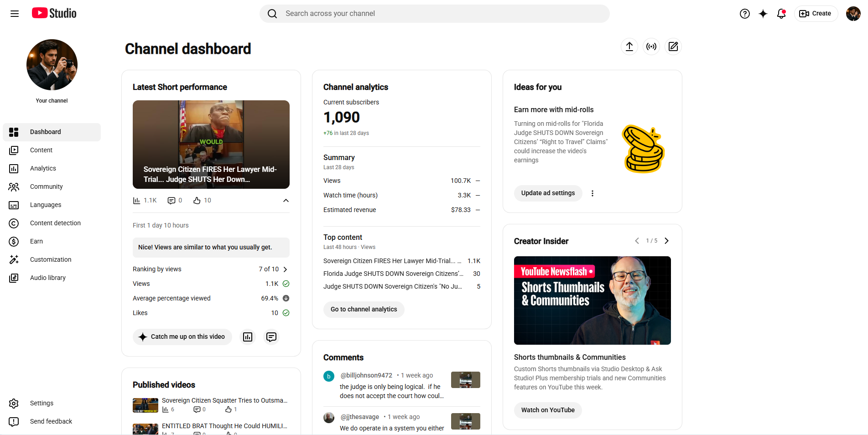This screenshot has height=435, width=868.
Task: Open Community in the sidebar
Action: click(52, 187)
